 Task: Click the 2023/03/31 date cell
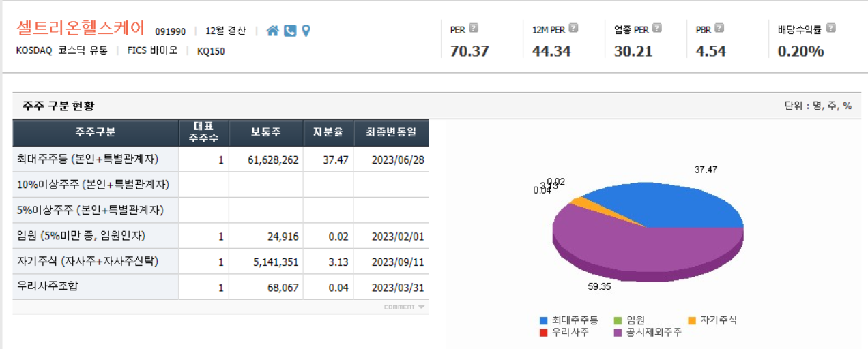[391, 288]
